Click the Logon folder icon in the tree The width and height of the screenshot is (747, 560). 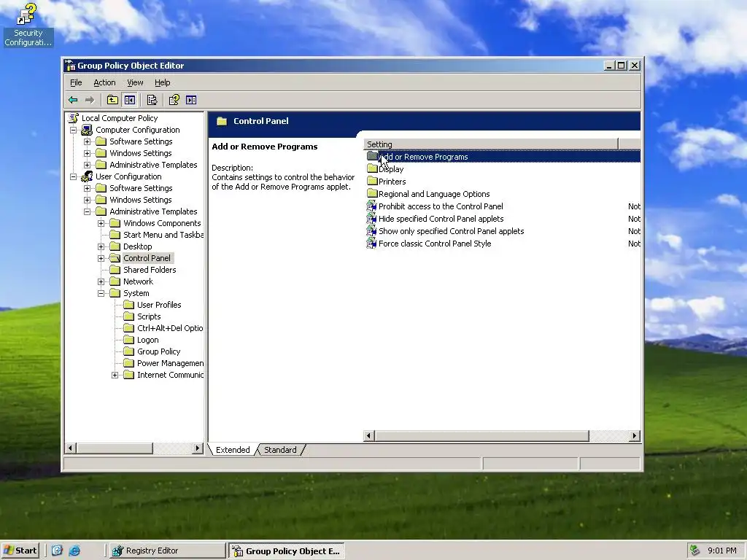coord(128,340)
